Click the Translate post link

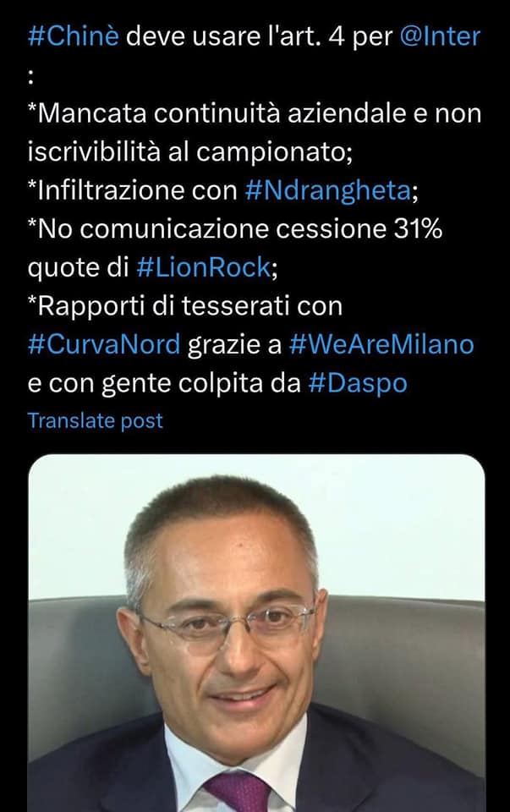96,420
